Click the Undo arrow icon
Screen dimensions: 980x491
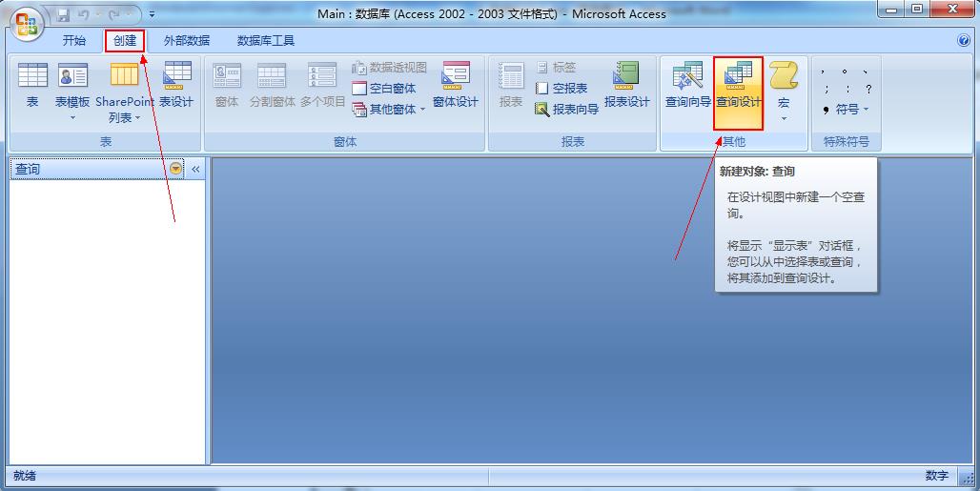click(x=84, y=13)
